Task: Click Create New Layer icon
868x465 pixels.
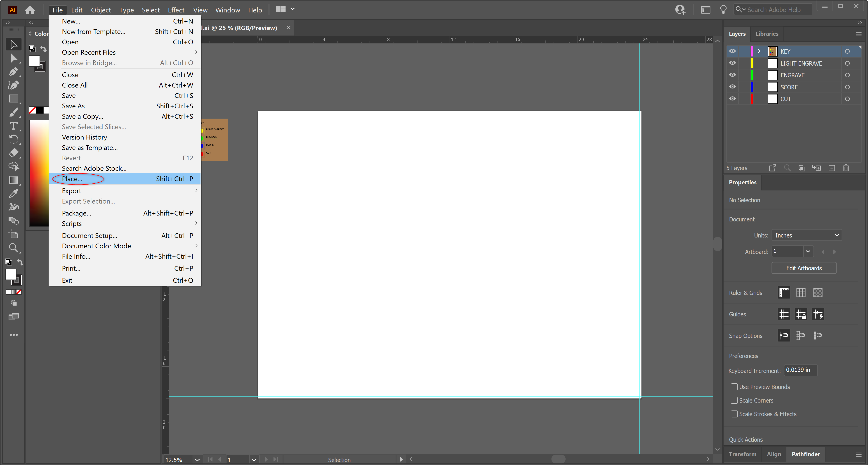Action: tap(832, 168)
